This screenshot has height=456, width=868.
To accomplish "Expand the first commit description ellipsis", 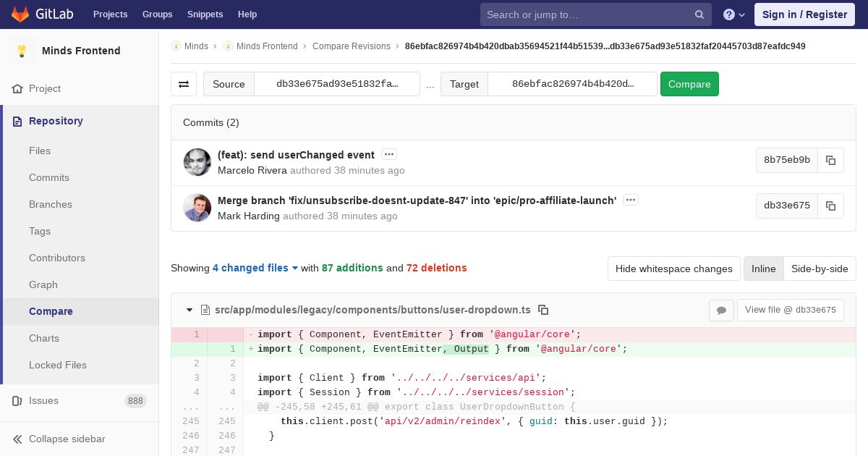I will point(389,155).
